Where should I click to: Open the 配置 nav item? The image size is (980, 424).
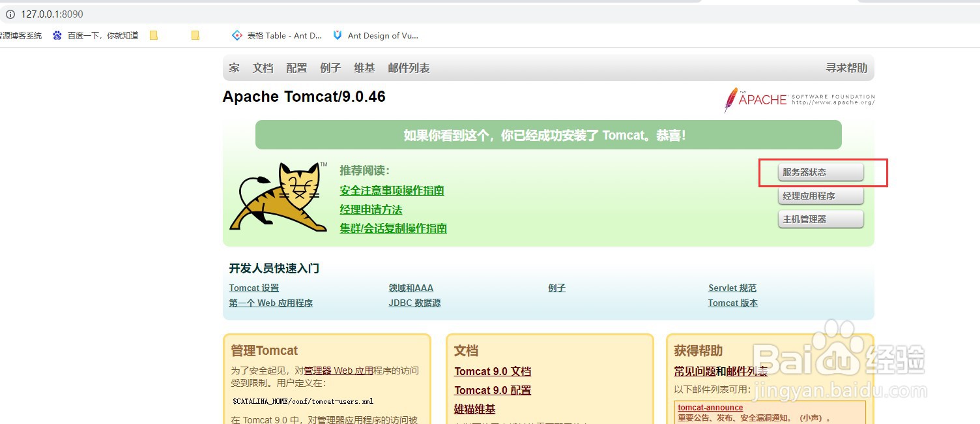click(296, 68)
